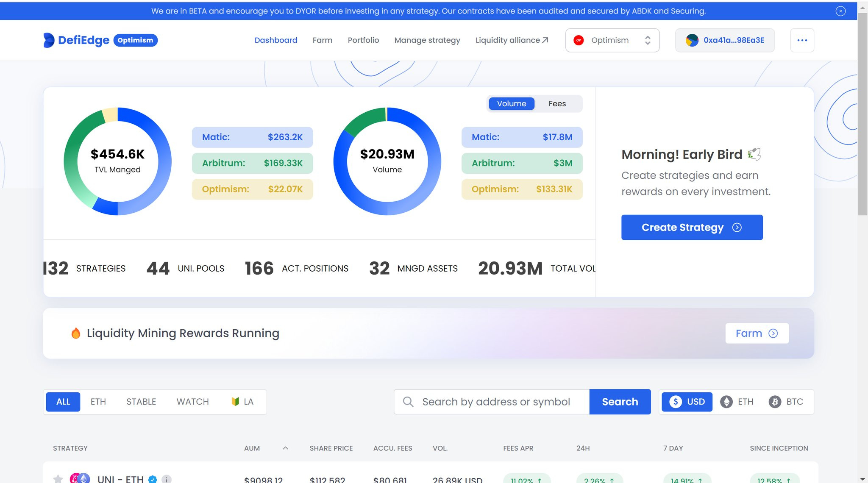
Task: Open Manage strategy page
Action: point(427,40)
